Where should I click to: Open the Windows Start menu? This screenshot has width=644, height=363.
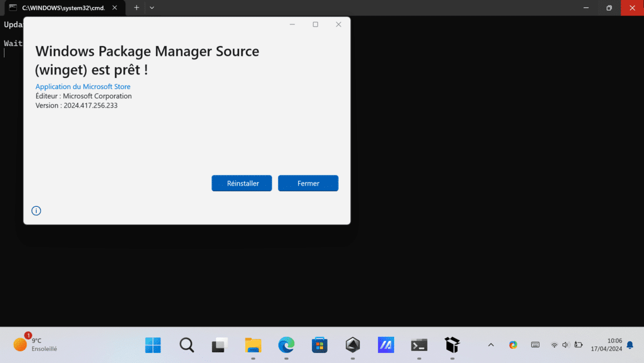click(153, 345)
